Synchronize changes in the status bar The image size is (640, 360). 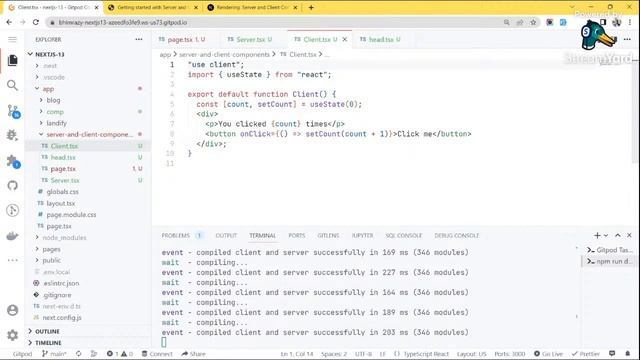(x=78, y=353)
